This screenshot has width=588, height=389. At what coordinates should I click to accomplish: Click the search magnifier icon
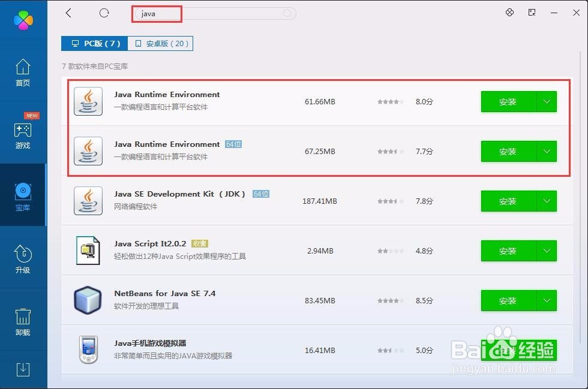(x=287, y=14)
